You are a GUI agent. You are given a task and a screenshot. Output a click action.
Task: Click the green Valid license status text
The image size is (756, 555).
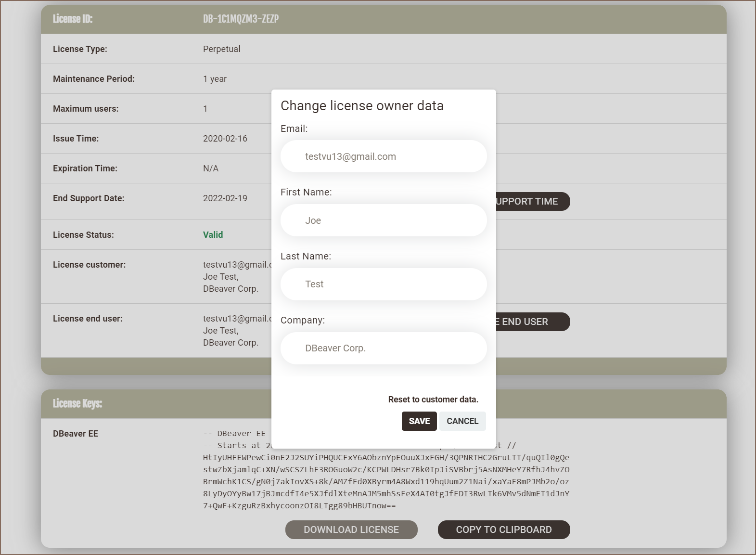[x=213, y=235]
